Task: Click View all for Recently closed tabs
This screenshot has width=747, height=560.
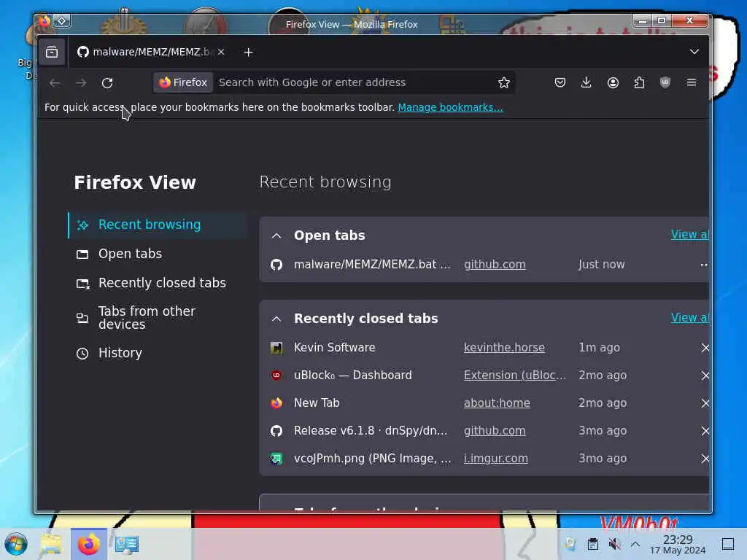Action: pos(689,318)
